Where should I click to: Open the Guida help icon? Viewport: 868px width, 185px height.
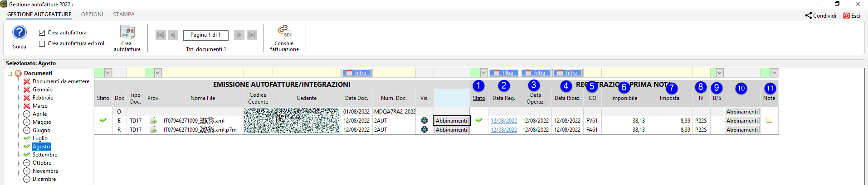coord(19,33)
